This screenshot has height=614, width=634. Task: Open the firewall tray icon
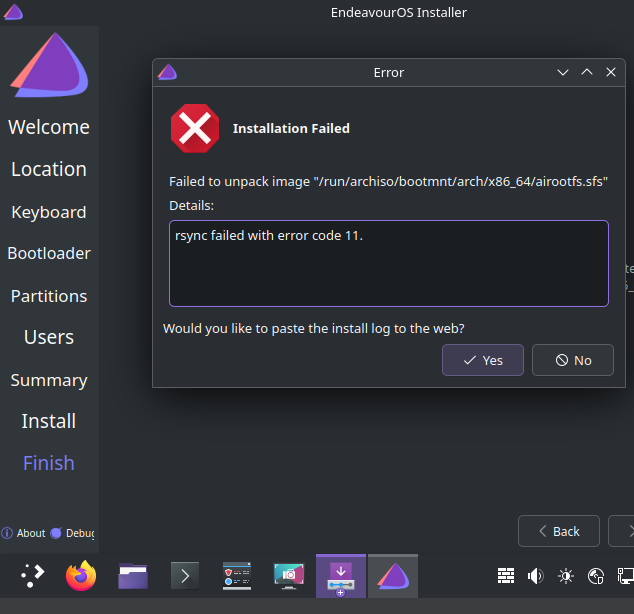pyautogui.click(x=506, y=576)
